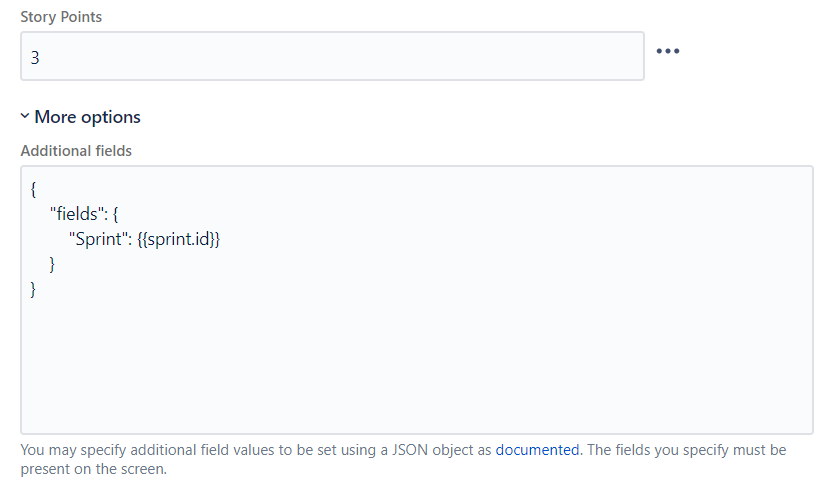832x493 pixels.
Task: Collapse More options using the chevron arrow
Action: pos(25,116)
